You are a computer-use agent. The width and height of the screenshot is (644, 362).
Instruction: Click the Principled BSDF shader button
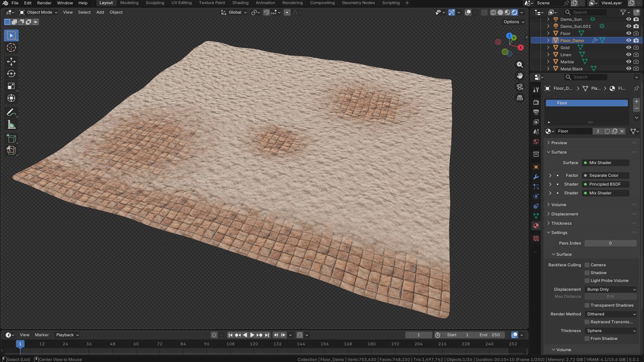coord(605,184)
